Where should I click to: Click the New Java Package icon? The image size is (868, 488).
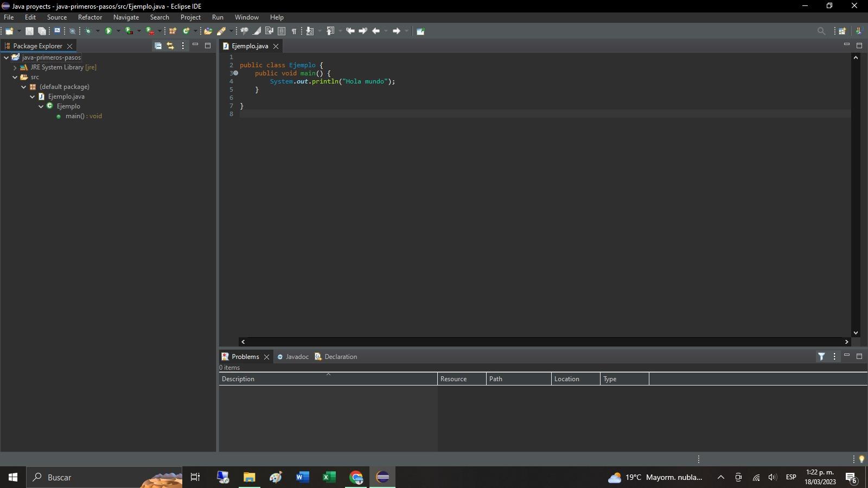[173, 31]
